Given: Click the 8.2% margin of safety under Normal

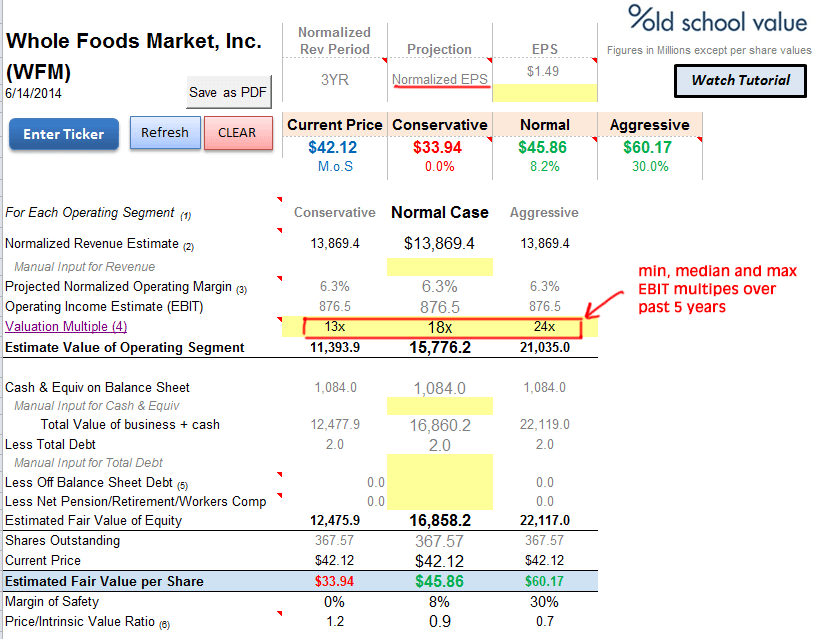Looking at the screenshot, I should click(x=545, y=167).
